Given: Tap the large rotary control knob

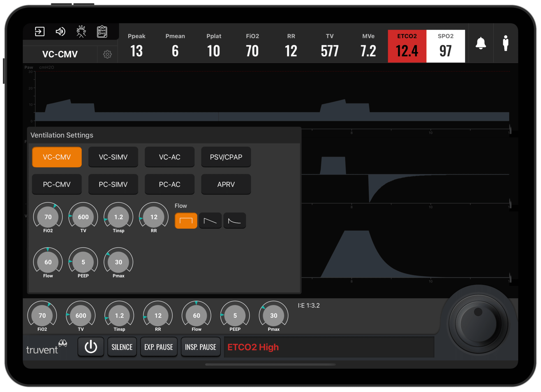Looking at the screenshot, I should pyautogui.click(x=479, y=323).
